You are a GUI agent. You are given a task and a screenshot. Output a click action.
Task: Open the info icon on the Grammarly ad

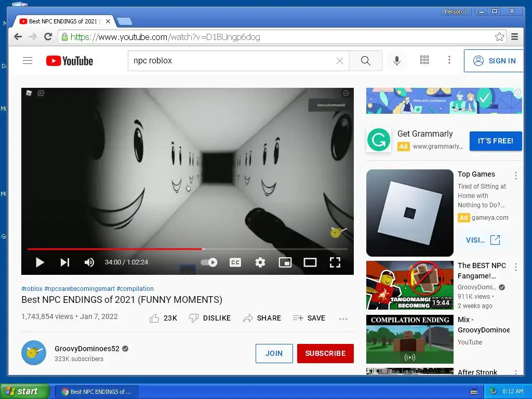click(x=518, y=92)
